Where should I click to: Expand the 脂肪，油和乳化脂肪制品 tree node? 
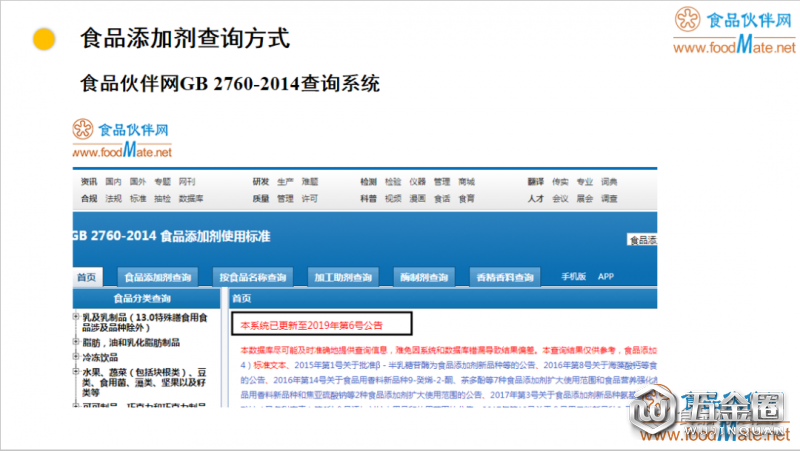pos(76,342)
